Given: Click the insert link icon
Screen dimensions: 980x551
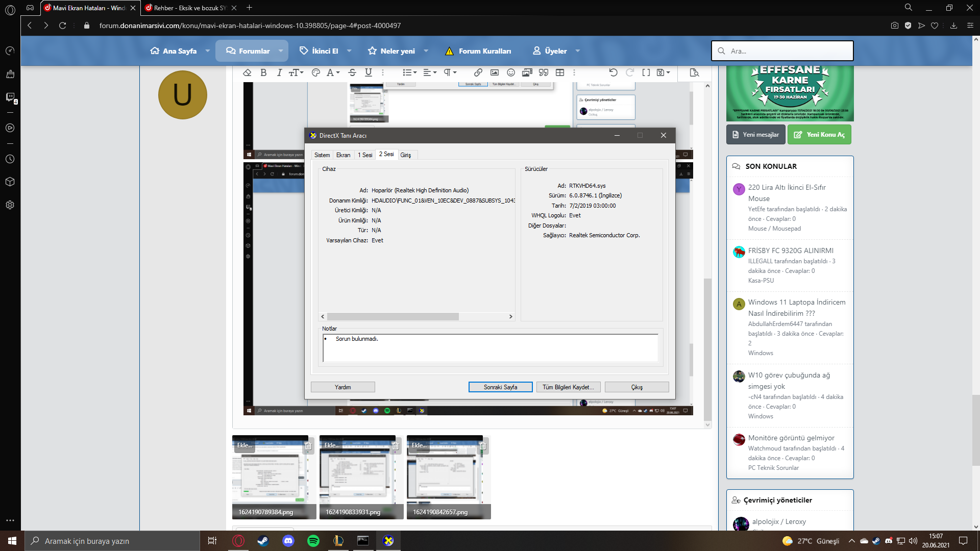Looking at the screenshot, I should tap(478, 72).
